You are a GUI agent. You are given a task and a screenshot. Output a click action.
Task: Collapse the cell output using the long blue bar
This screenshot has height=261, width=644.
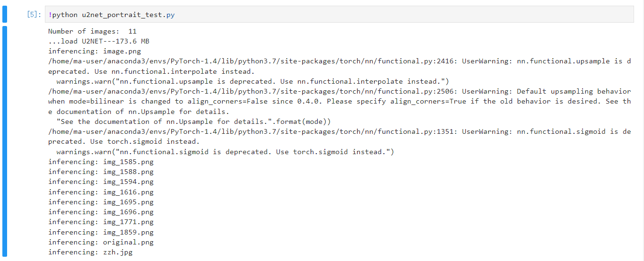(x=5, y=141)
